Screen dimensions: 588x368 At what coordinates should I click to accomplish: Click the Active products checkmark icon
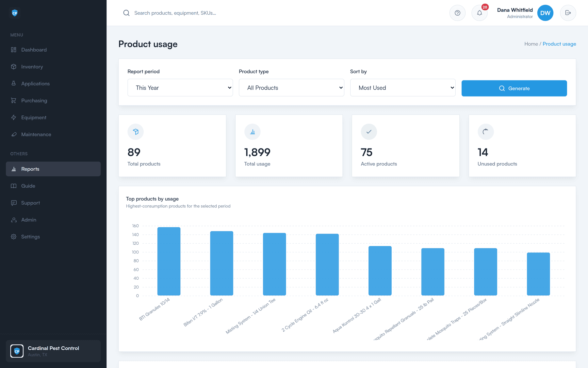(369, 132)
